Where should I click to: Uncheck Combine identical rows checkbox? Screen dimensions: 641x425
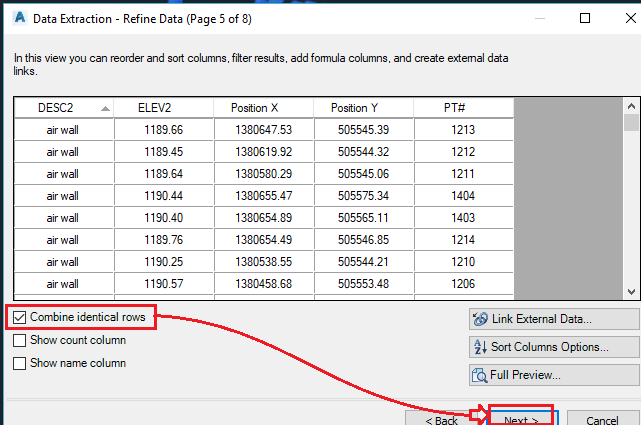(x=19, y=317)
